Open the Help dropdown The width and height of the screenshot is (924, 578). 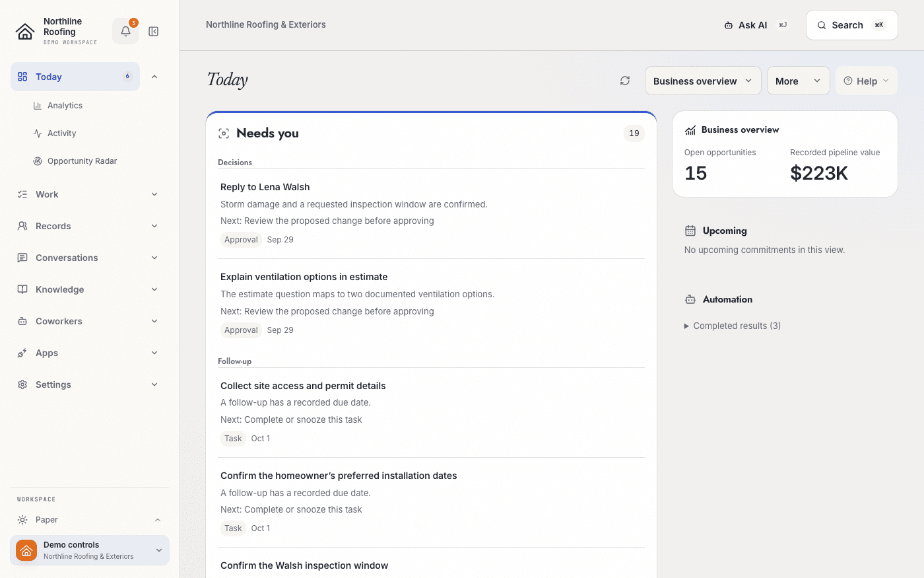tap(866, 81)
